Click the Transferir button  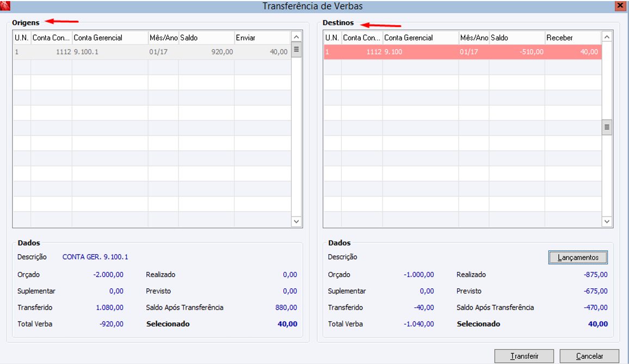(524, 356)
